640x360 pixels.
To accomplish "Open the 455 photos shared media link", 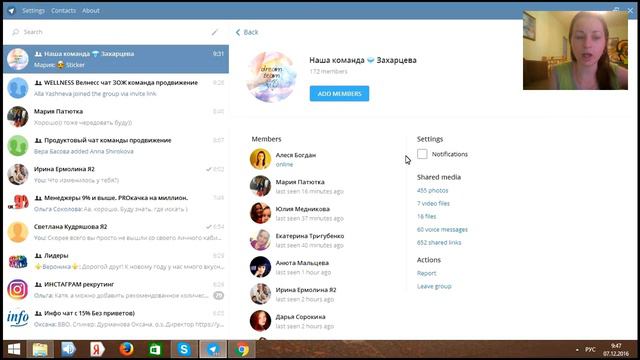I will tap(432, 191).
